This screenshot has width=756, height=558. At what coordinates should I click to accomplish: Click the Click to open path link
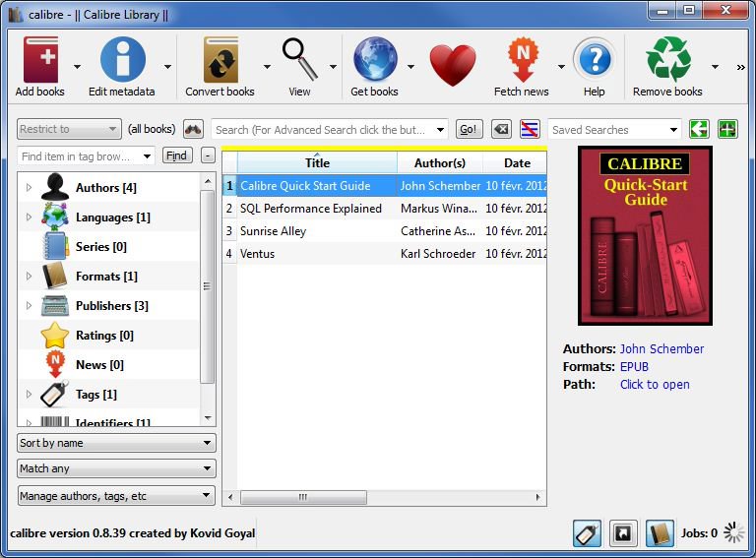point(655,385)
